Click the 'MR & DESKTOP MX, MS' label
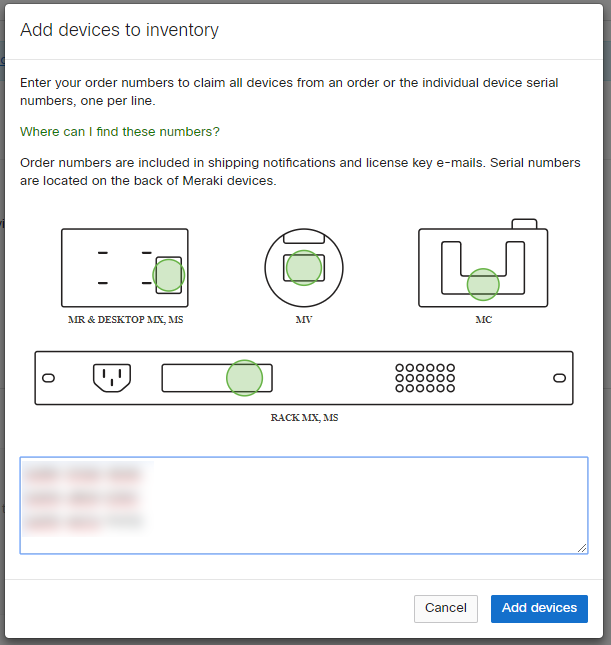Viewport: 611px width, 645px height. pos(125,320)
